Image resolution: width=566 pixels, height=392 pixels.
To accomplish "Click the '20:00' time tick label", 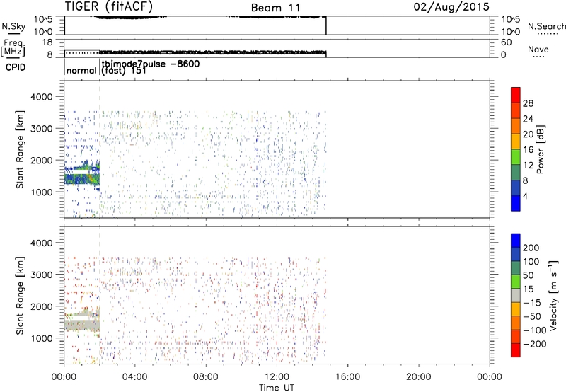I will [419, 377].
